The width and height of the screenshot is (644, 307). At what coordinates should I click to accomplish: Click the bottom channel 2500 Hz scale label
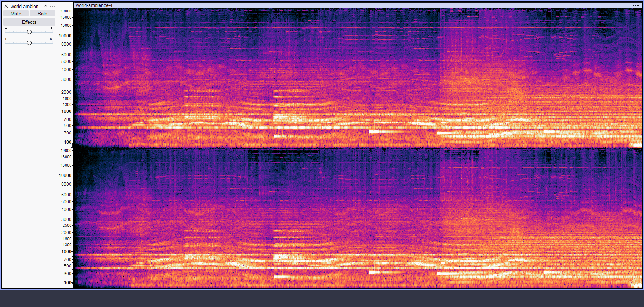tap(67, 225)
